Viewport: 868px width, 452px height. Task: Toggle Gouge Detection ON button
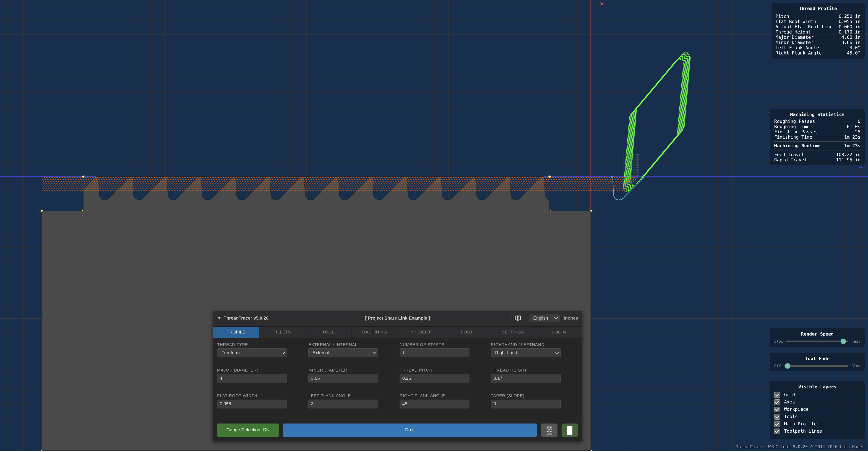click(248, 430)
